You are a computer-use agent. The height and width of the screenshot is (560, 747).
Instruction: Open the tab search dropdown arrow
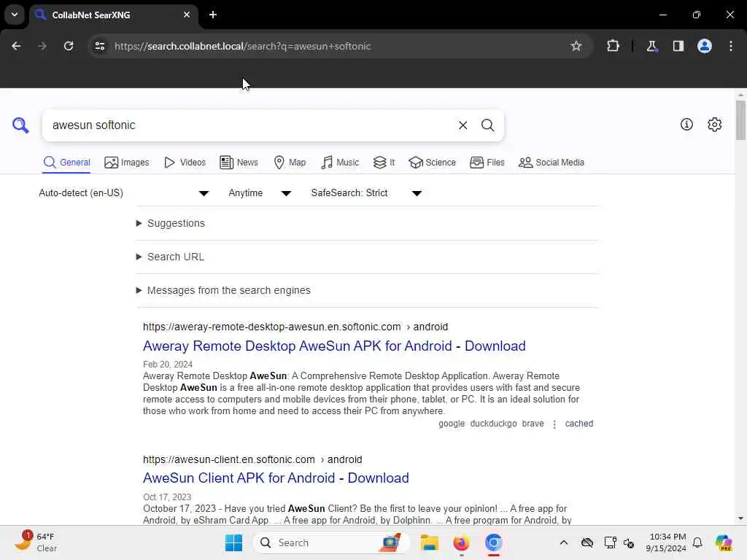point(15,15)
